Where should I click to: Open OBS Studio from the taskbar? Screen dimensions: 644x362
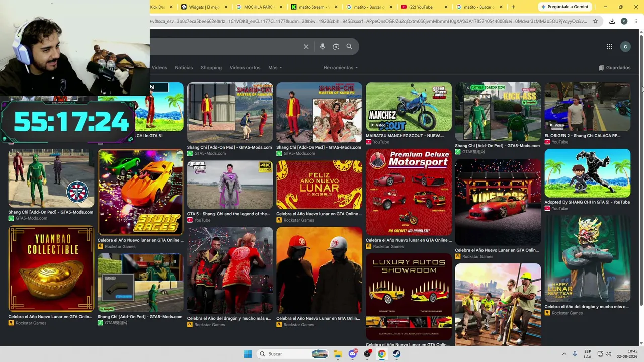click(367, 354)
